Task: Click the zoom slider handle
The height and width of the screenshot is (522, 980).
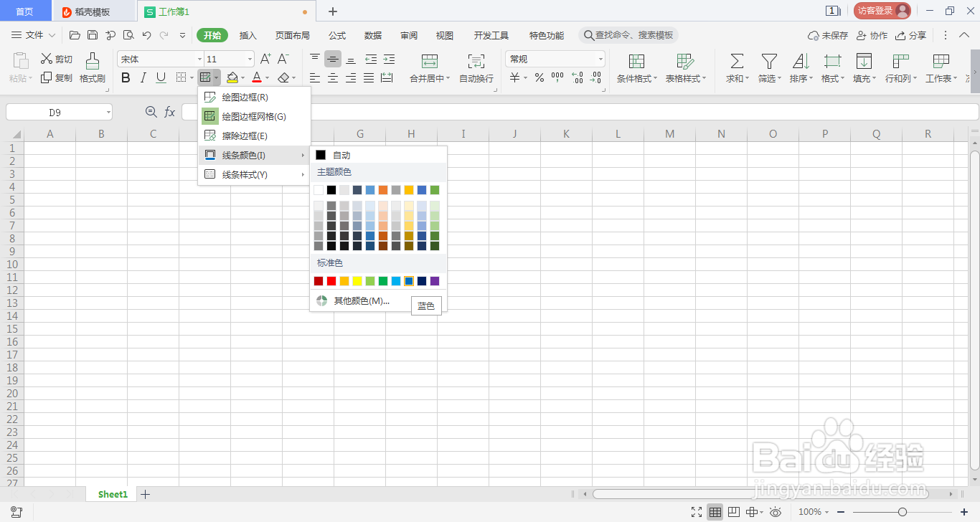Action: point(903,512)
